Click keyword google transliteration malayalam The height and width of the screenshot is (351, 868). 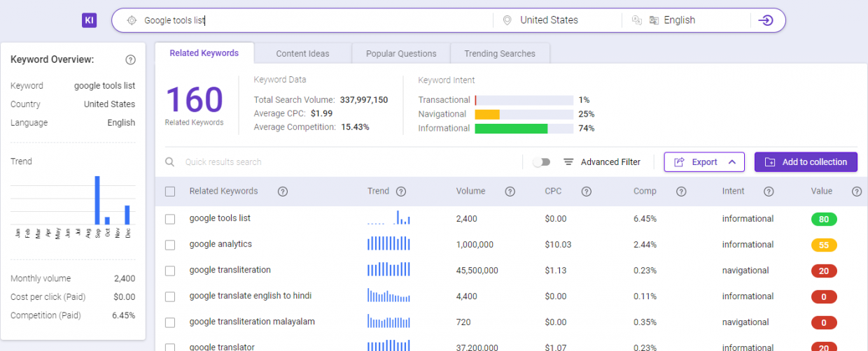[252, 322]
